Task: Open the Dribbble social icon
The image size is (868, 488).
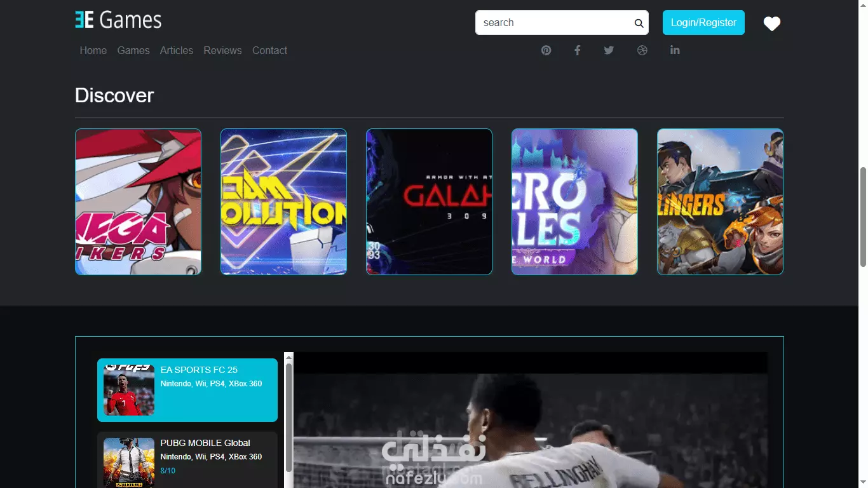Action: click(642, 50)
